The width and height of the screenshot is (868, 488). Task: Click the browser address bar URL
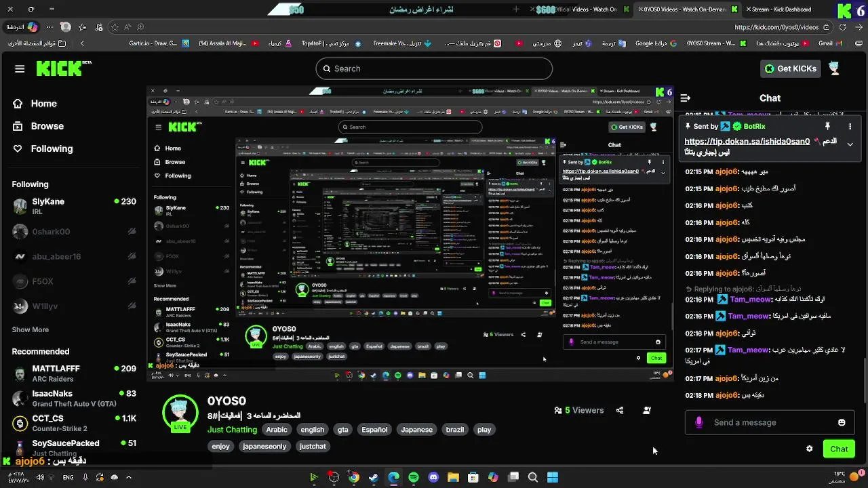(776, 27)
